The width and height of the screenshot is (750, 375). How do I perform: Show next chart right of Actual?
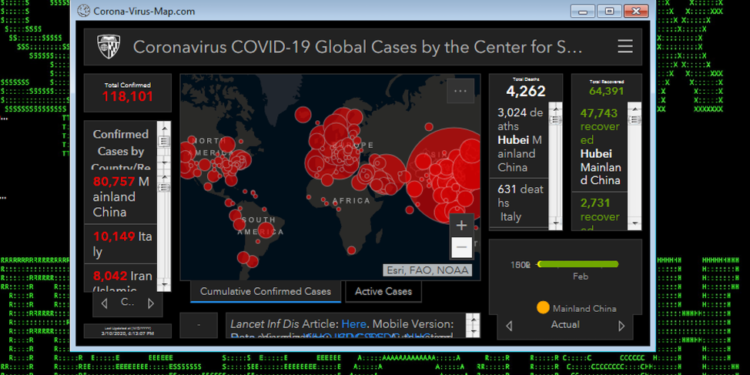coord(621,326)
